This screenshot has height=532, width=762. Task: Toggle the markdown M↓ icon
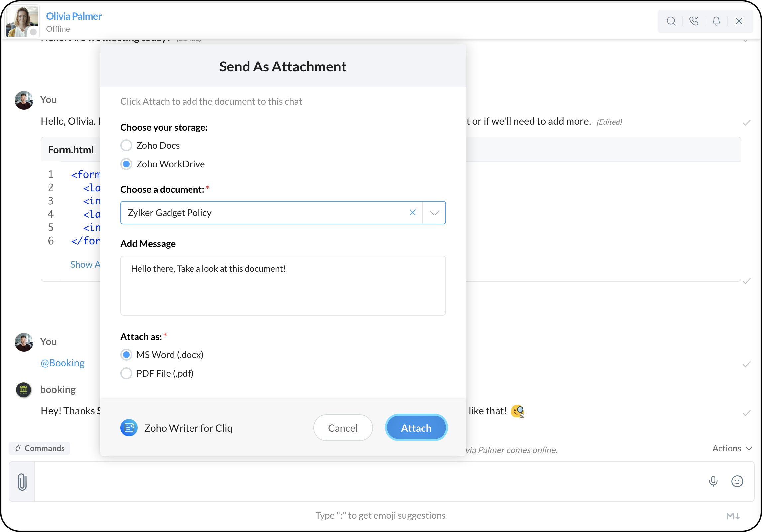tap(733, 516)
